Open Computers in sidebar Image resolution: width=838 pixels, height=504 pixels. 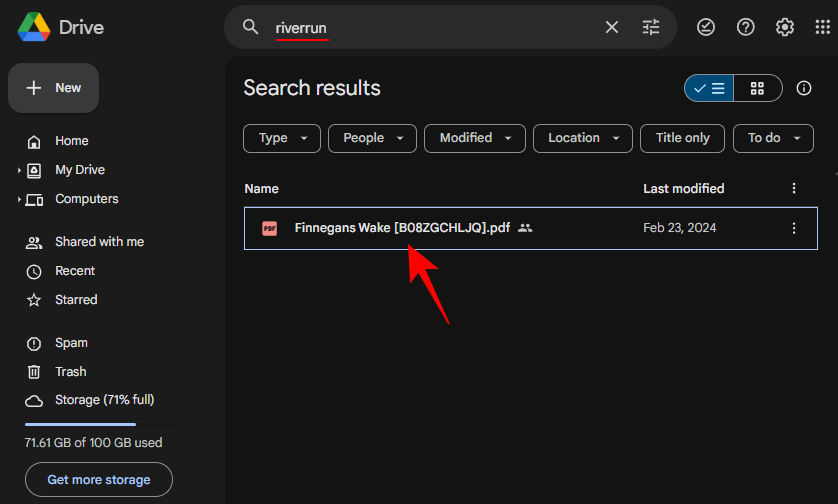pyautogui.click(x=87, y=199)
